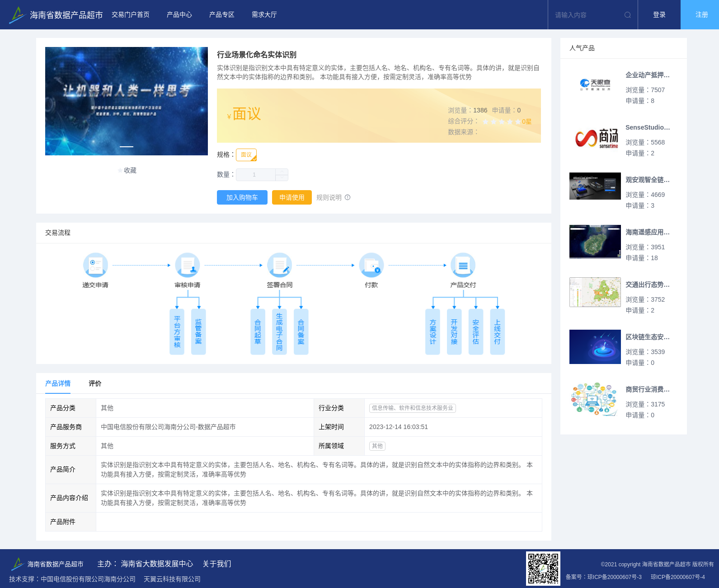This screenshot has width=719, height=588.
Task: Click the 行业场景化命名实体识别 product title
Action: 257,55
